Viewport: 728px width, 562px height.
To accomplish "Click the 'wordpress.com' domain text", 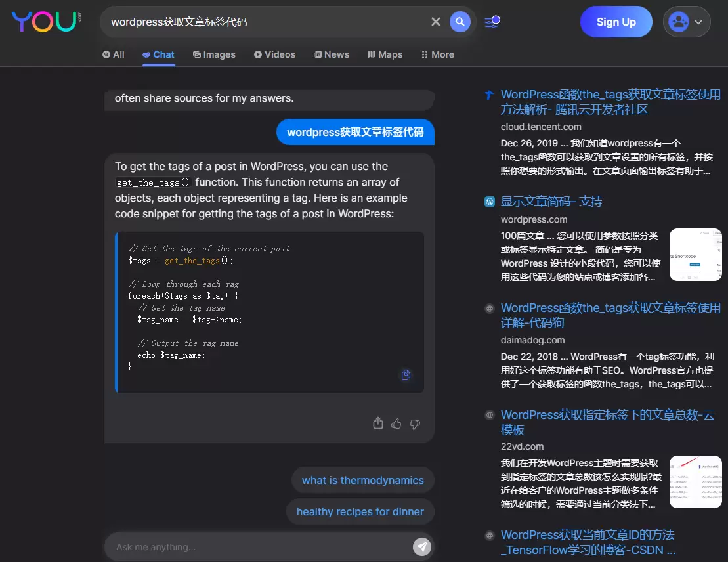I will coord(534,219).
